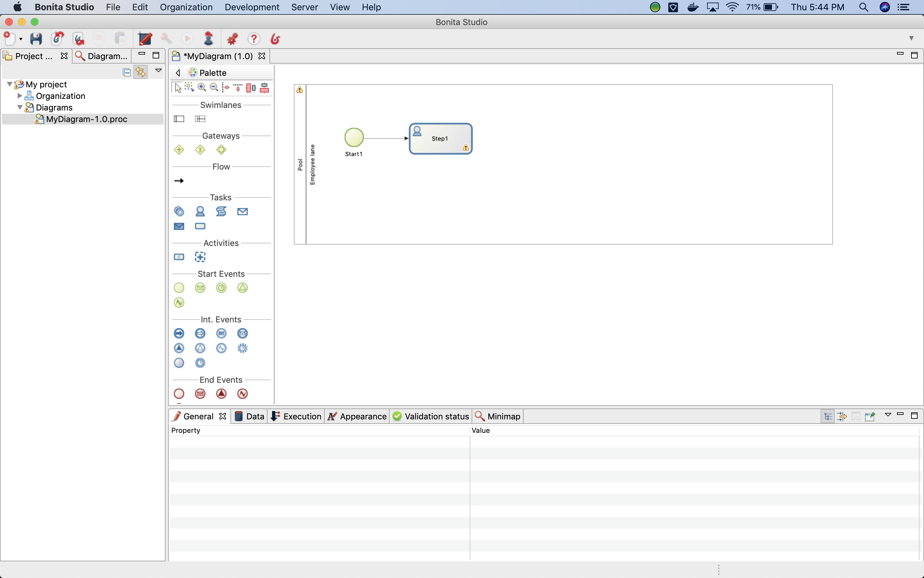The width and height of the screenshot is (924, 578).
Task: Select the Start message event icon
Action: [x=200, y=288]
